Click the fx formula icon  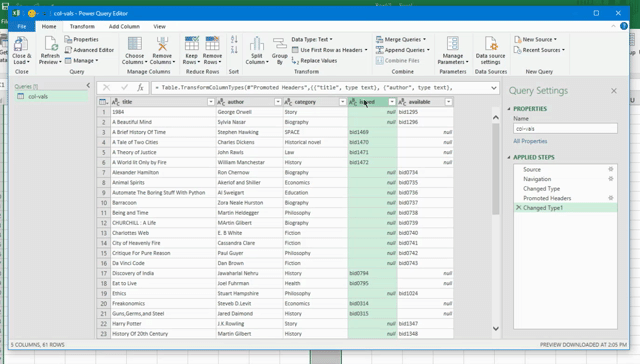pyautogui.click(x=140, y=87)
